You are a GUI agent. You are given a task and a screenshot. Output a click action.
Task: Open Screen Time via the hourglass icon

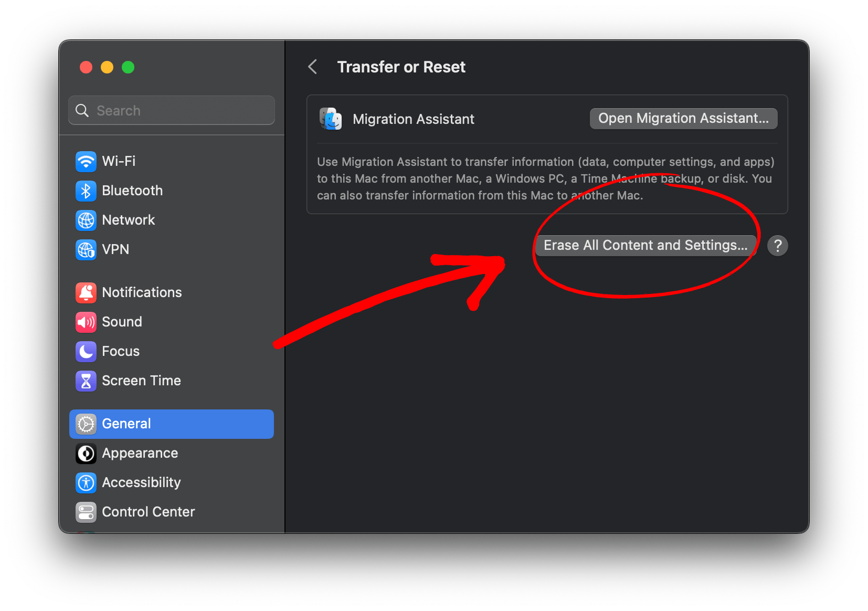[86, 381]
